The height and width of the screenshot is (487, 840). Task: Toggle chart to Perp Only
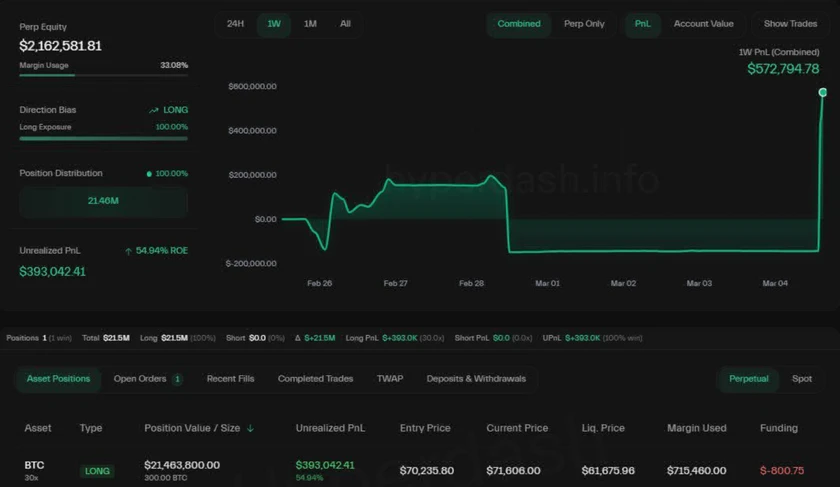(x=584, y=24)
